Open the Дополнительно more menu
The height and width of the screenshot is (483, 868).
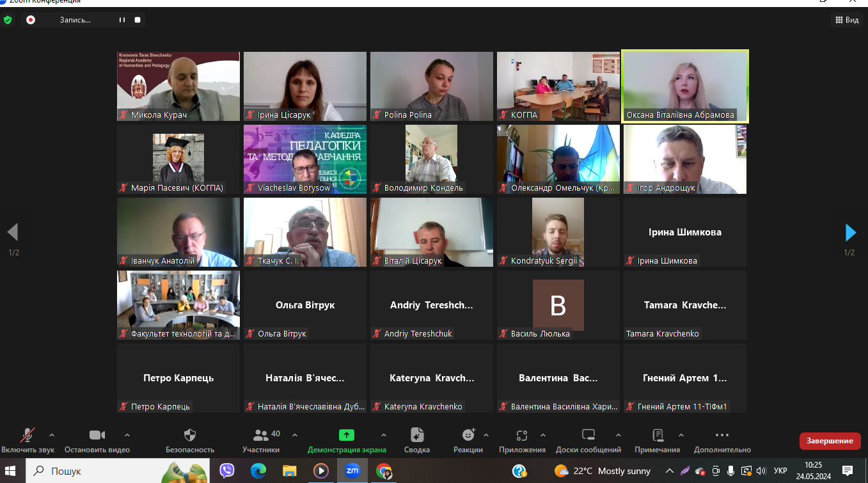pyautogui.click(x=722, y=436)
